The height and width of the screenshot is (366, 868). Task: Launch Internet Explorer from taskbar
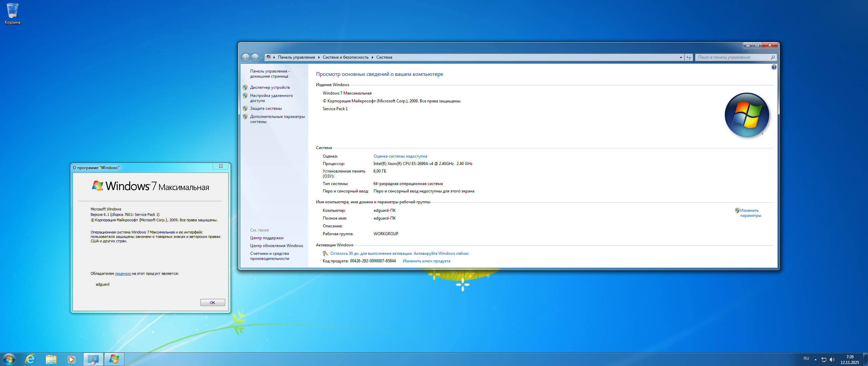(31, 359)
